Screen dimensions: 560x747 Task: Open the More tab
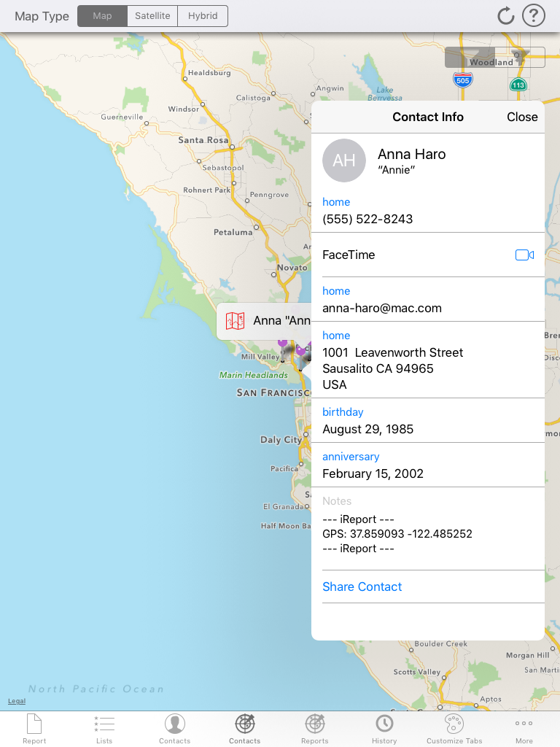(x=524, y=729)
